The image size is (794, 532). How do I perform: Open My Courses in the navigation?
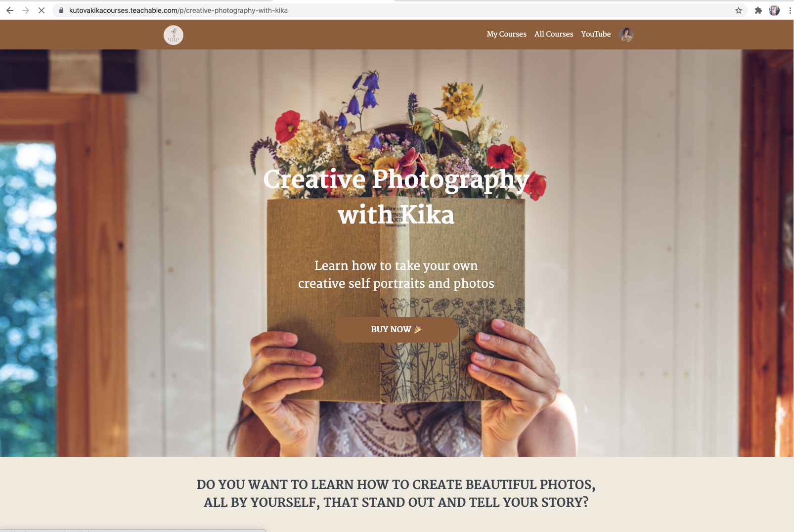pyautogui.click(x=506, y=34)
